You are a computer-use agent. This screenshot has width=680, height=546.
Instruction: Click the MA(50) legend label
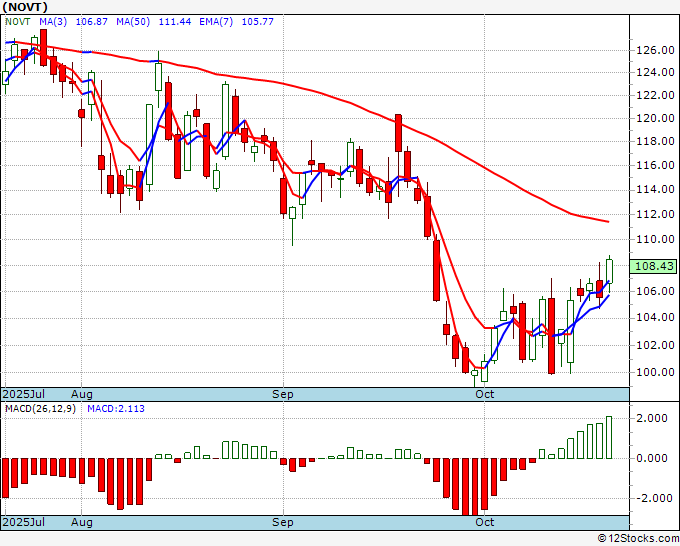coord(133,21)
